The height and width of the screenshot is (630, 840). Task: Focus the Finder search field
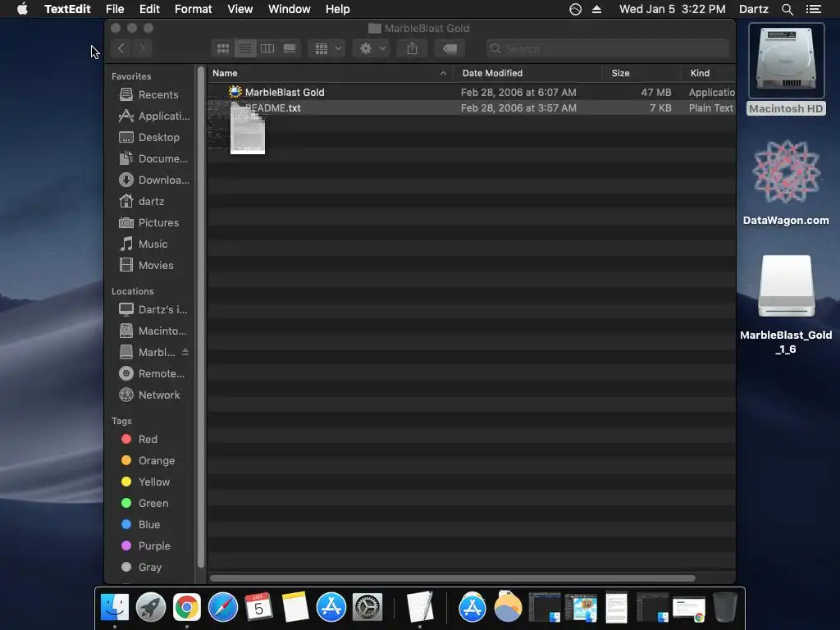[608, 48]
